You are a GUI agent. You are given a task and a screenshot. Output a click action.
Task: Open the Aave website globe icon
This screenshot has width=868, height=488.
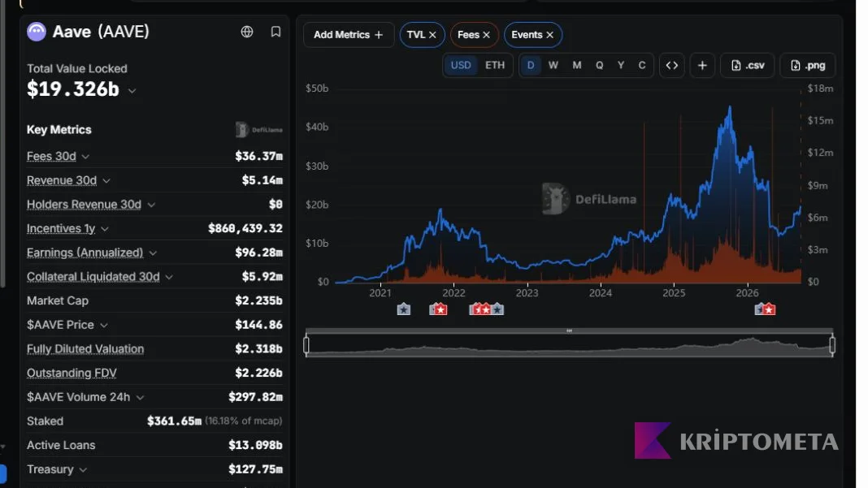pos(247,32)
